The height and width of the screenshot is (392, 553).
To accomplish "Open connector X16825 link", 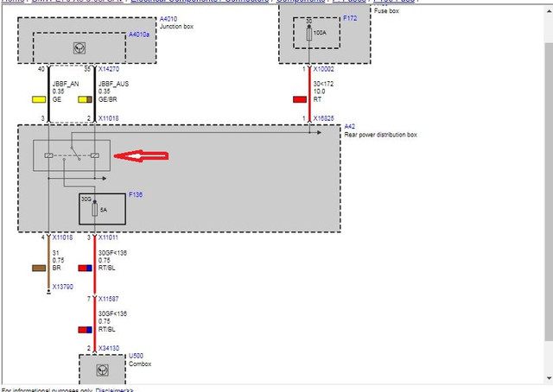I will click(323, 118).
